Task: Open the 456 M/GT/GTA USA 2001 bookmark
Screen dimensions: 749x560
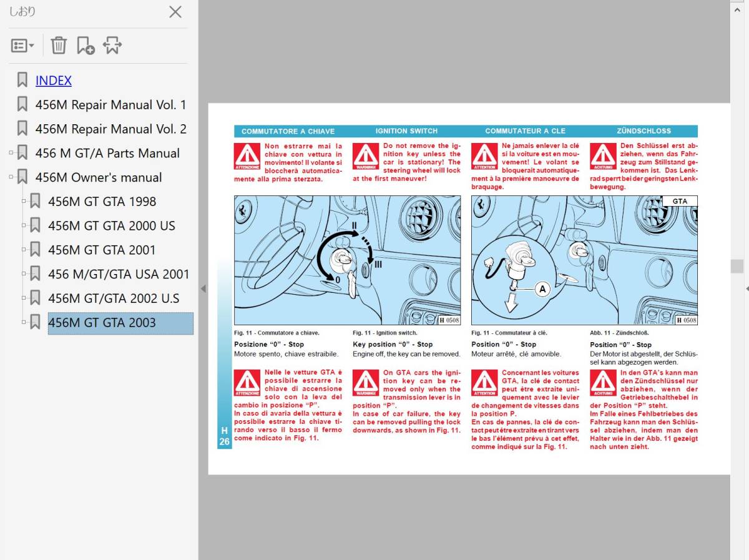Action: pos(119,274)
